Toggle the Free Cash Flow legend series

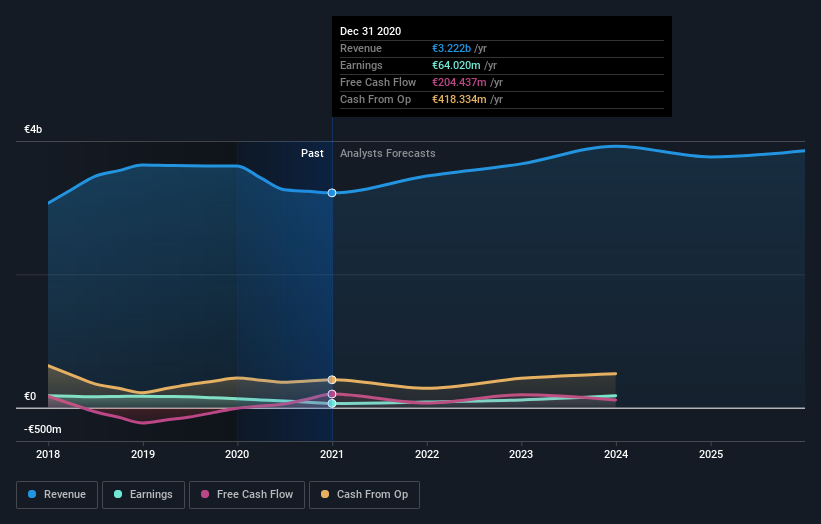[247, 495]
